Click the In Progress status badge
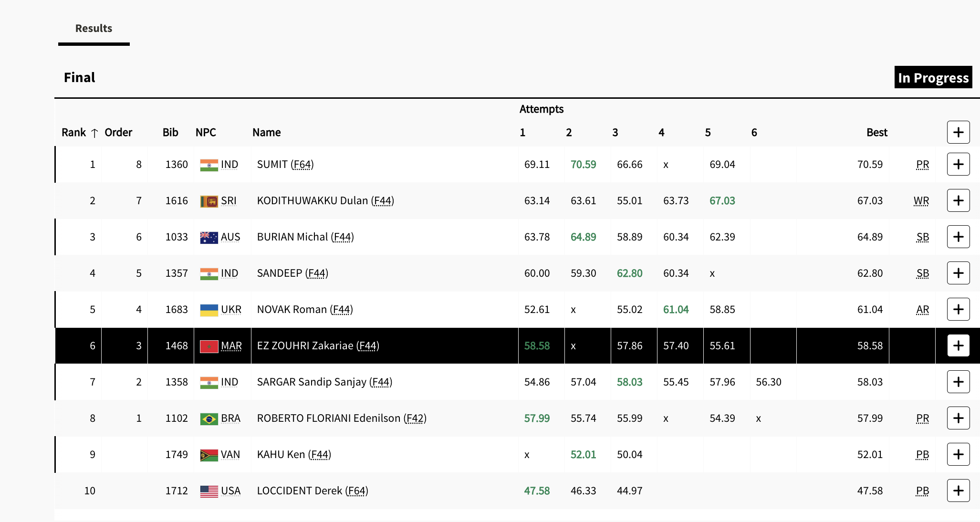Screen dimensions: 980x522 pyautogui.click(x=933, y=78)
